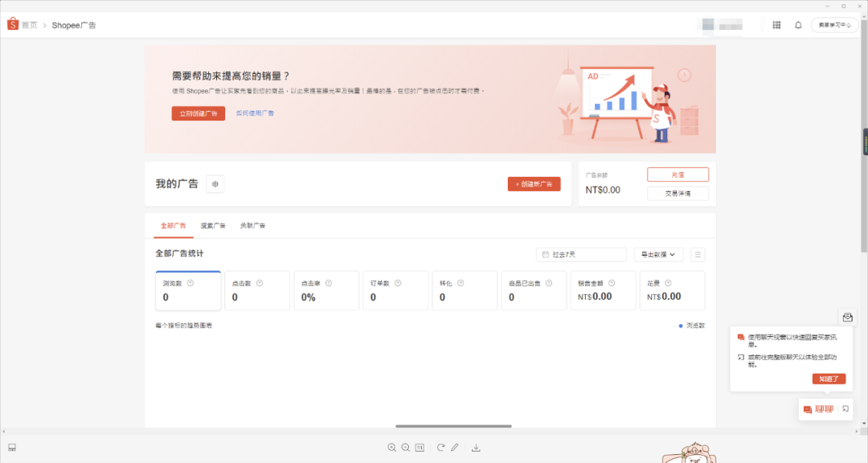868x463 pixels.
Task: Open settings gear beside 我的广告
Action: [x=215, y=184]
